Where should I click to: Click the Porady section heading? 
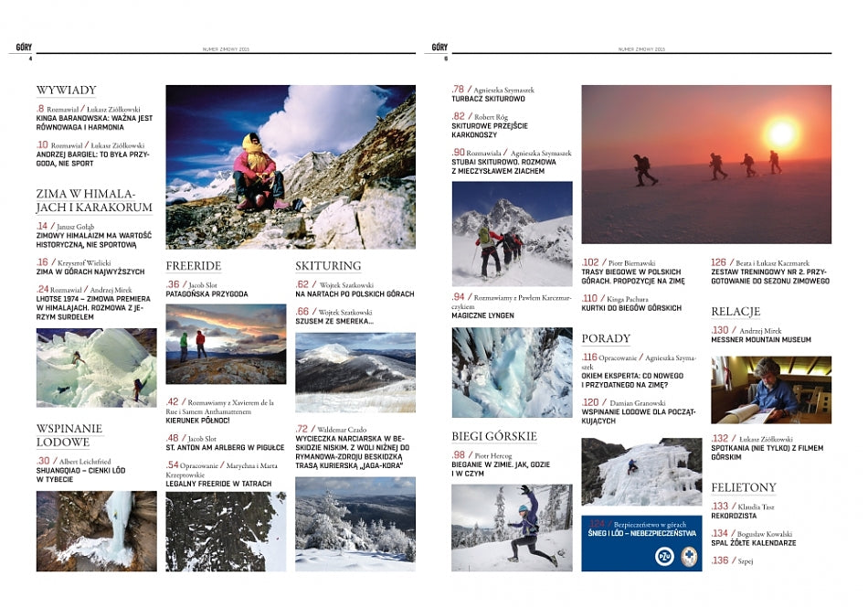[606, 338]
